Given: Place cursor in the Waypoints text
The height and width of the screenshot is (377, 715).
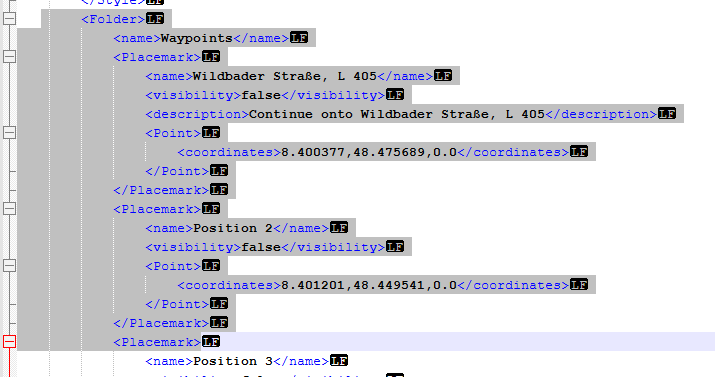Looking at the screenshot, I should (x=197, y=38).
